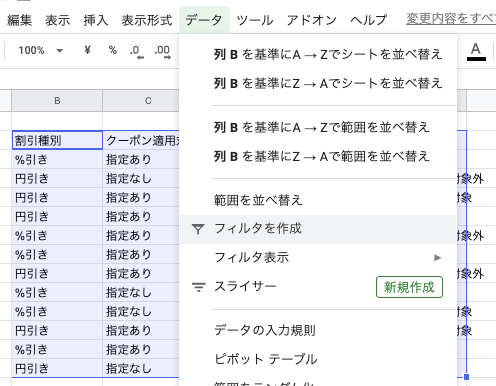Image resolution: width=496 pixels, height=386 pixels.
Task: Sort sheet by column B Z→A
Action: (318, 83)
